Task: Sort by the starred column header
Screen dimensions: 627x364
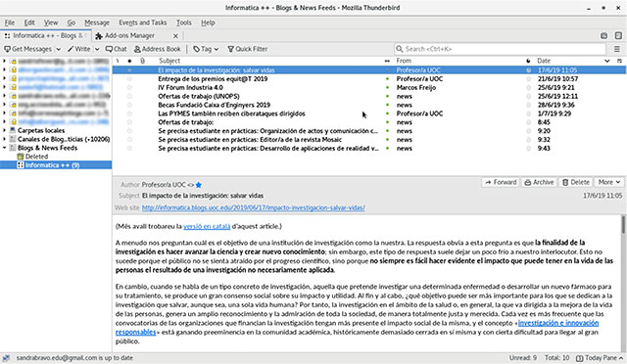Action: click(x=129, y=61)
